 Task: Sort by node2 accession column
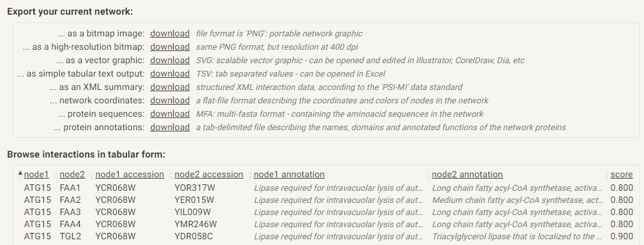[x=209, y=174]
